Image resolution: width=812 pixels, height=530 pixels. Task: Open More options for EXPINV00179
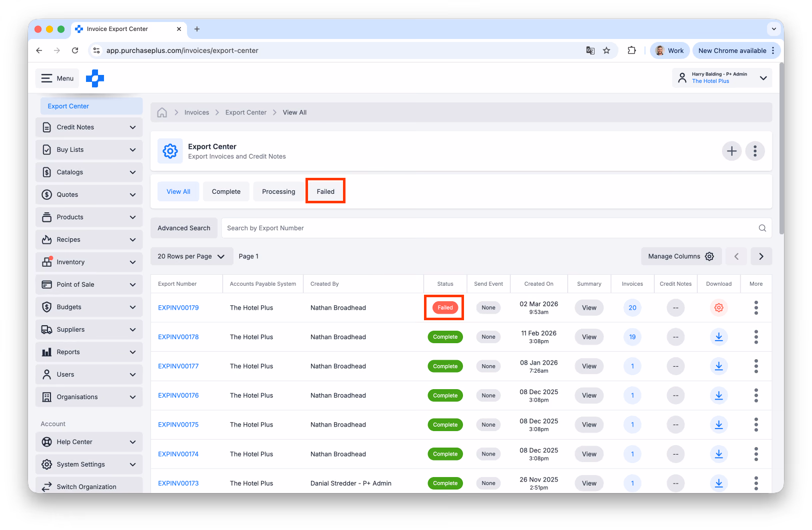756,308
